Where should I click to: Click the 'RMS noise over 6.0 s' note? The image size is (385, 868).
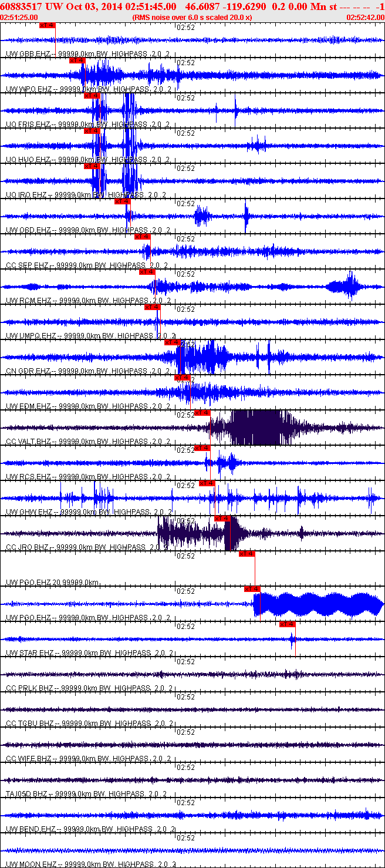click(192, 18)
